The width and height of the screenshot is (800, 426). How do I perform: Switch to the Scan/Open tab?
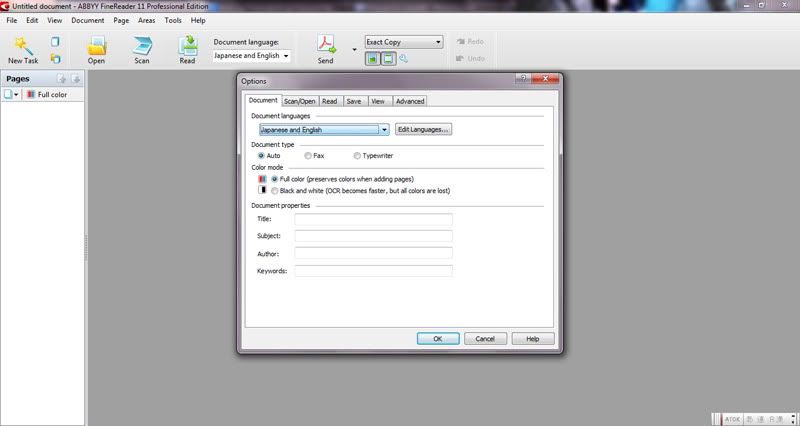point(299,101)
